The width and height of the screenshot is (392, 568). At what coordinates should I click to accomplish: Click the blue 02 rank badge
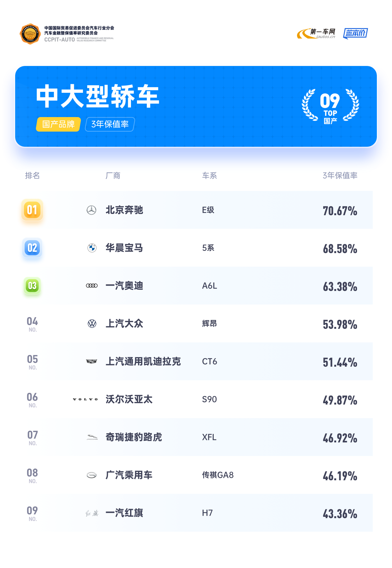[x=32, y=248]
